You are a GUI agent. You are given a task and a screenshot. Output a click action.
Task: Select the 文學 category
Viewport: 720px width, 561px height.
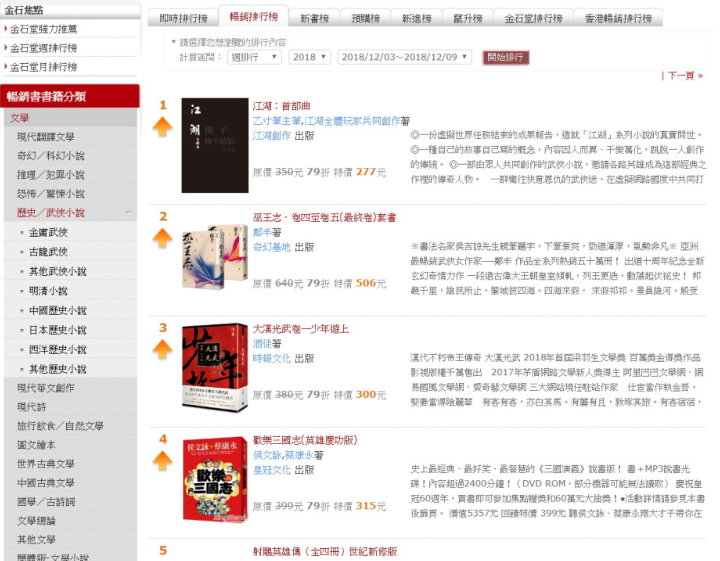[x=20, y=118]
